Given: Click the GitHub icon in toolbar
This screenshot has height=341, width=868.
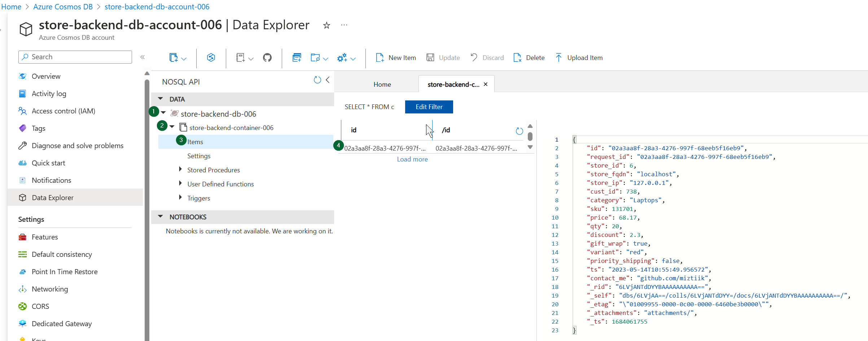Looking at the screenshot, I should click(267, 57).
